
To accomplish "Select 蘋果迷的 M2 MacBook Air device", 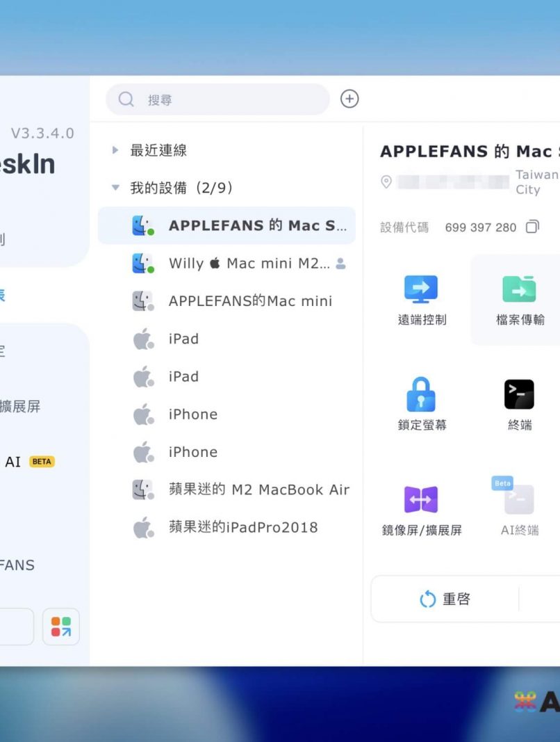I will (x=258, y=490).
